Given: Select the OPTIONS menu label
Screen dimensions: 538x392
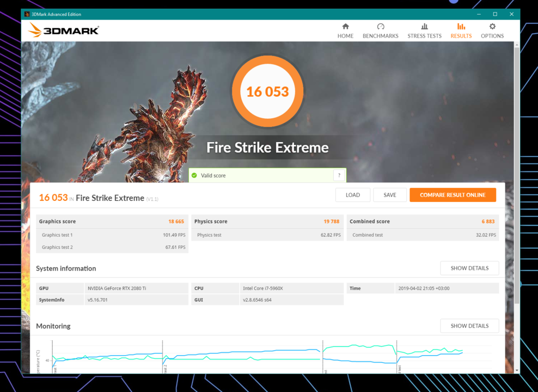Looking at the screenshot, I should [492, 36].
